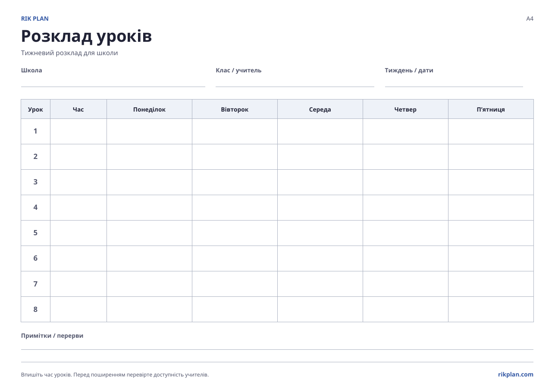Click lesson number 1 in the Урок column
Viewport: 555px width, 392px height.
pyautogui.click(x=35, y=131)
